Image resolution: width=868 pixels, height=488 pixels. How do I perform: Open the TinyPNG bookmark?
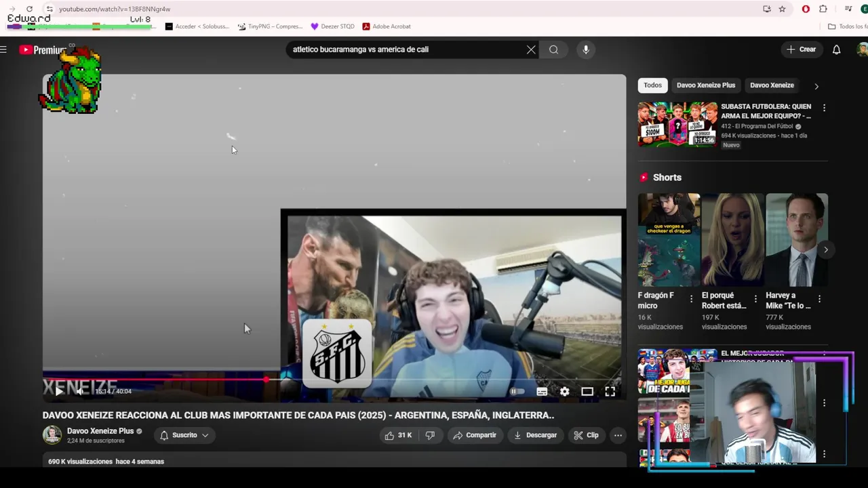pyautogui.click(x=271, y=26)
